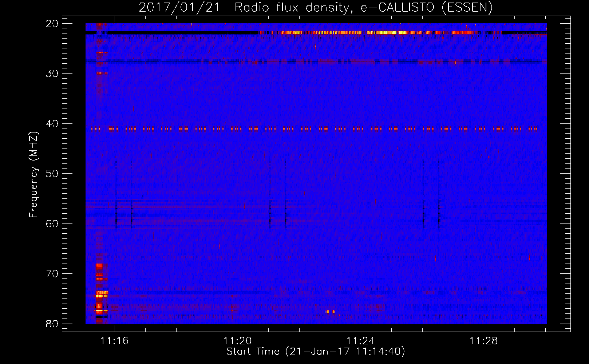Click the Frequency (MHZ) axis label
589x364 pixels.
(33, 174)
